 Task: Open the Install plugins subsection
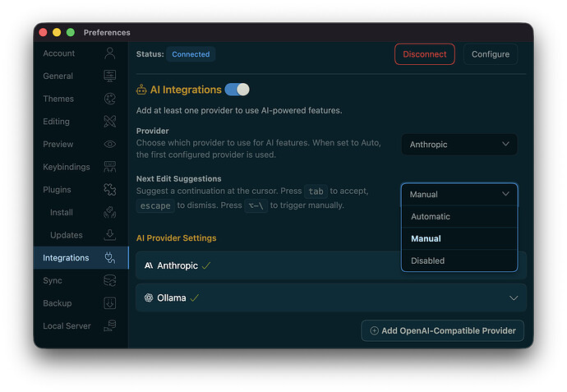[81, 212]
